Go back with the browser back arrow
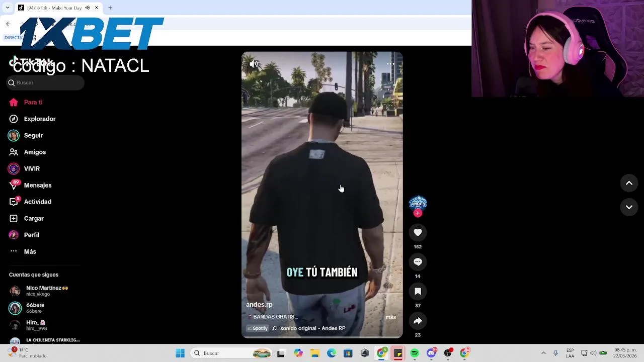 click(x=8, y=24)
